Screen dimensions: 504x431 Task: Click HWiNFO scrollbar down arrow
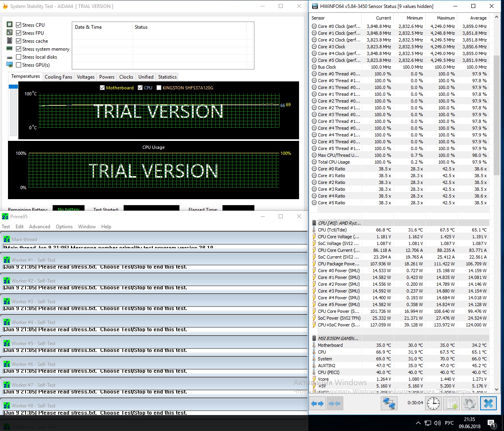(496, 389)
